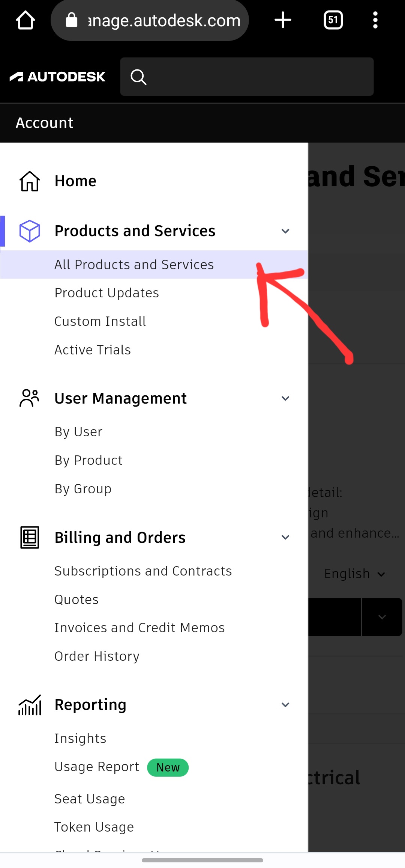Open Subscriptions and Contracts link

(x=143, y=571)
